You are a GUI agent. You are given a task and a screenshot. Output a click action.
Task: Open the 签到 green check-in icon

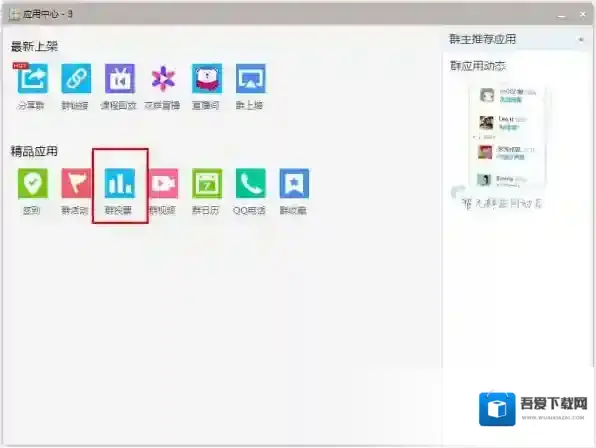tap(33, 184)
